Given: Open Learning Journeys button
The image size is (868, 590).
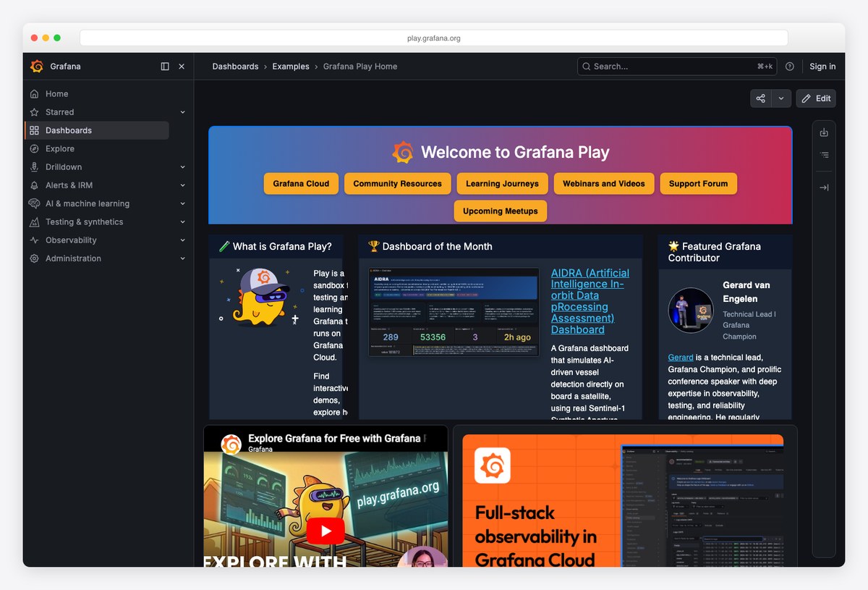Looking at the screenshot, I should tap(502, 184).
